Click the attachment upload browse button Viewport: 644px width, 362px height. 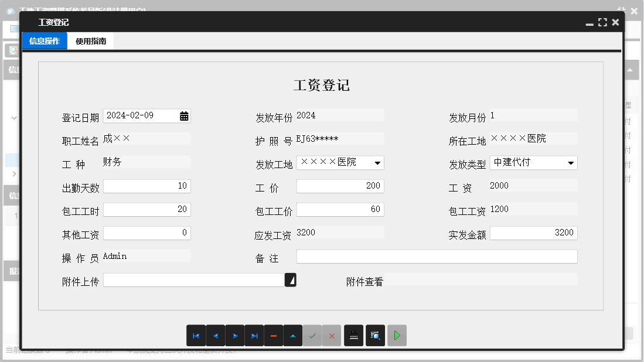(291, 279)
